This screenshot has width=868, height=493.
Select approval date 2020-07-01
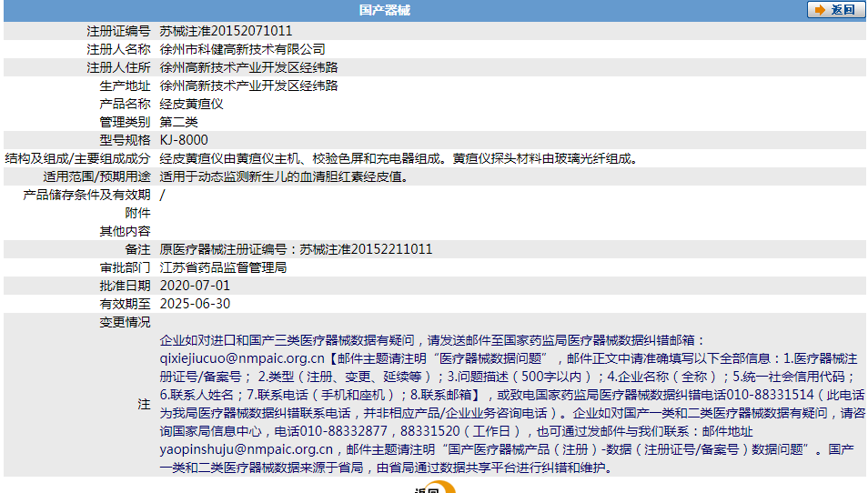[x=195, y=286]
